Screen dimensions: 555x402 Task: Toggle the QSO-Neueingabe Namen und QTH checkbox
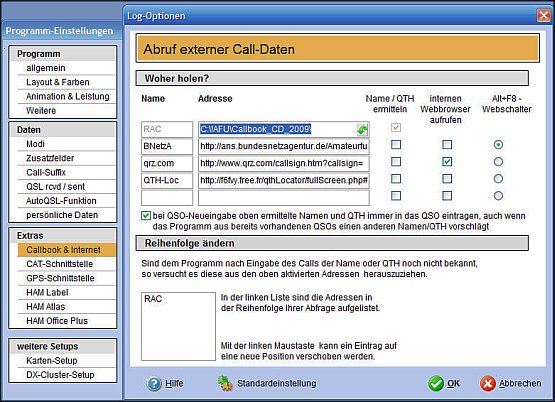click(x=146, y=216)
